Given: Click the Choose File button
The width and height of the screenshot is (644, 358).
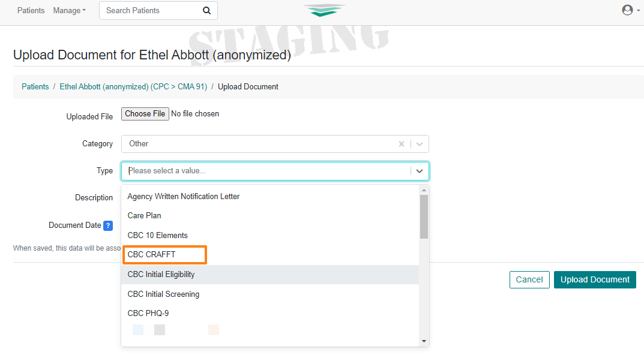Looking at the screenshot, I should coord(145,114).
